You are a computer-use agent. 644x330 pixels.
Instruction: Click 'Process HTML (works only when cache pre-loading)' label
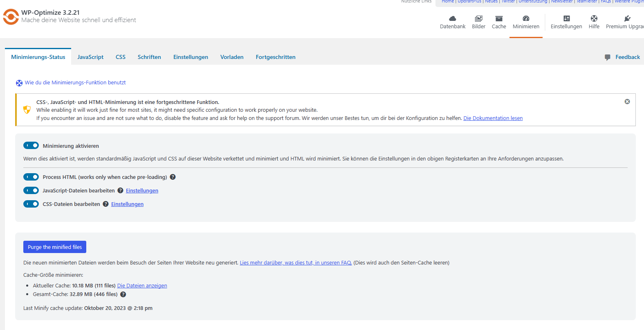click(x=105, y=177)
